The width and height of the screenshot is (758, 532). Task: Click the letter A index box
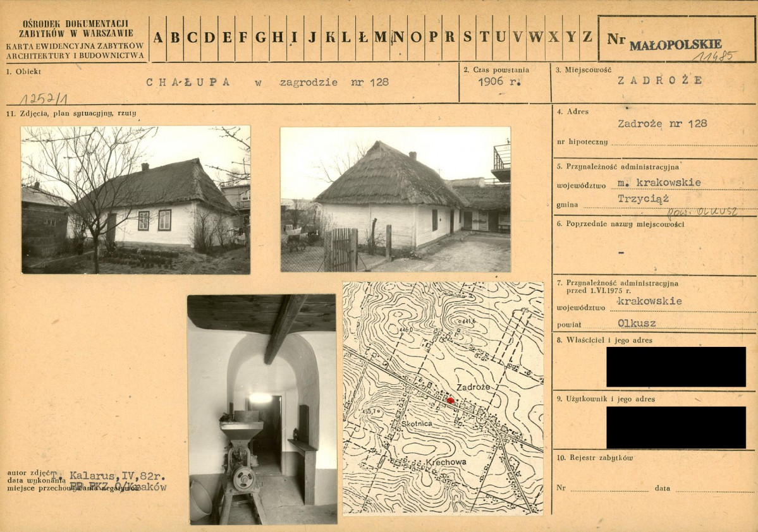(158, 39)
